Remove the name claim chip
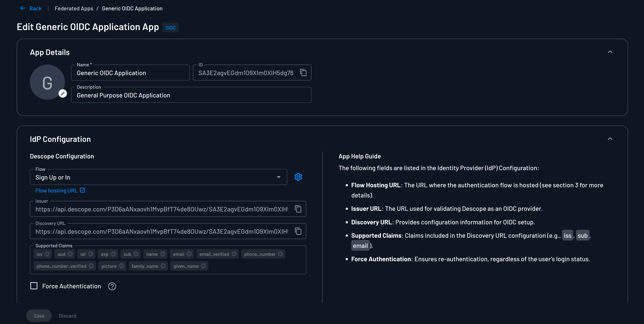The width and height of the screenshot is (644, 324). [x=163, y=254]
